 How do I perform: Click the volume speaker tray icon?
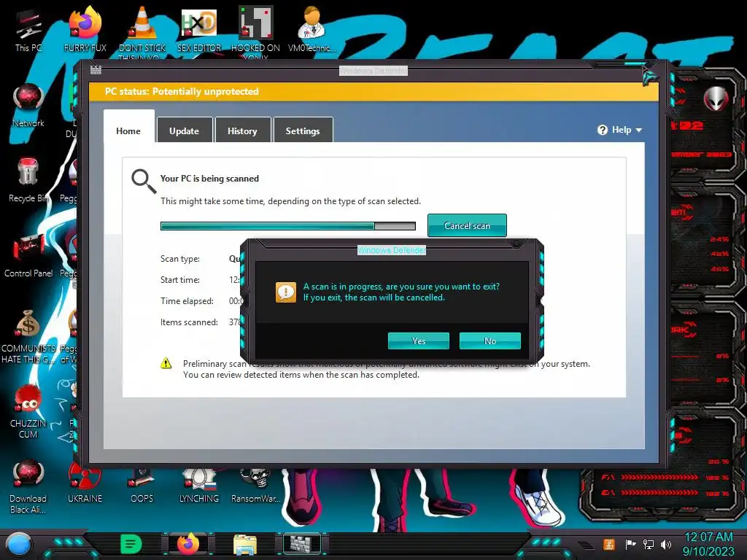click(666, 544)
